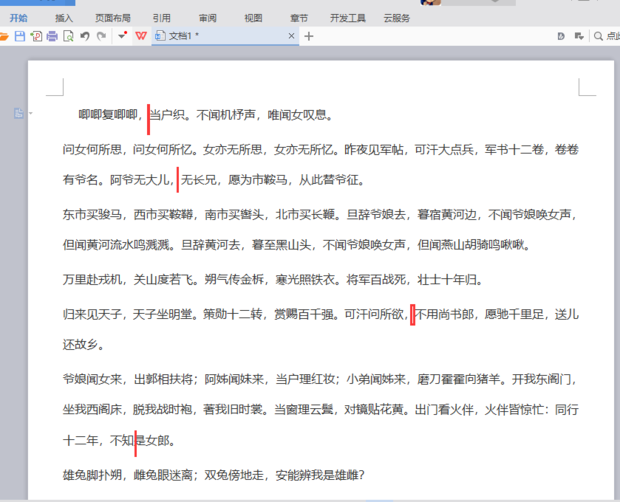Switch to the 章节 tab
The image size is (620, 502).
pyautogui.click(x=299, y=18)
